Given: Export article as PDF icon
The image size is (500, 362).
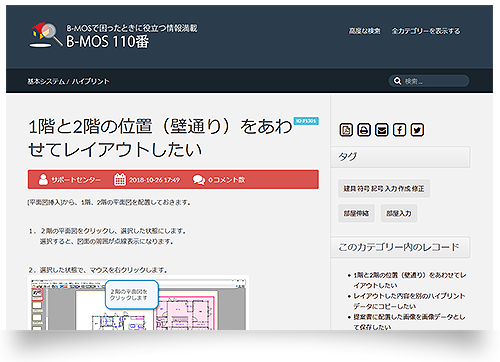Looking at the screenshot, I should tap(346, 130).
